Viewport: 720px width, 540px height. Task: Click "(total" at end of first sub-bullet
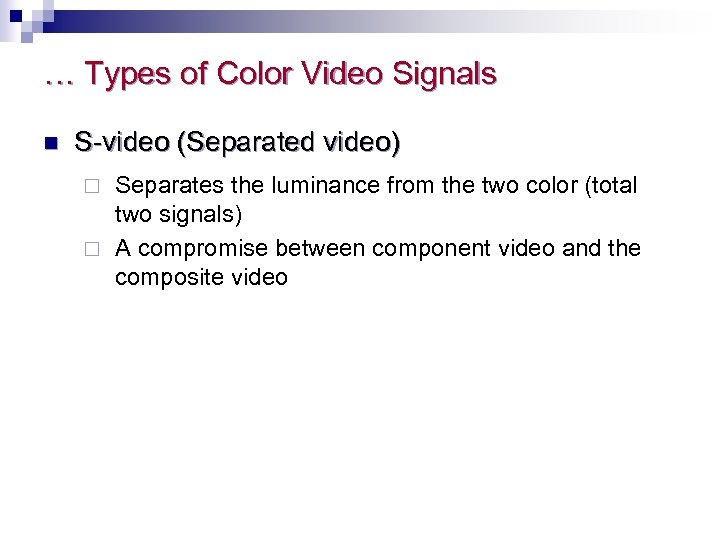(x=609, y=186)
